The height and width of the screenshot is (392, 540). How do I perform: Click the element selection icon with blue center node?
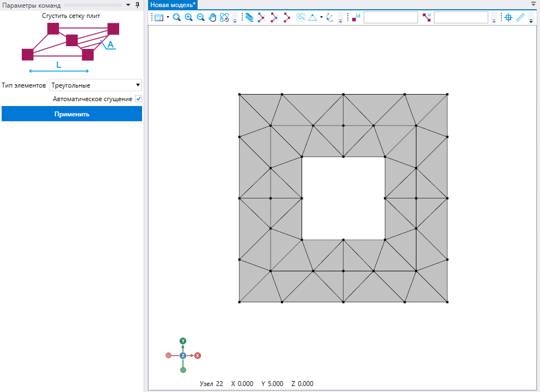coord(274,17)
